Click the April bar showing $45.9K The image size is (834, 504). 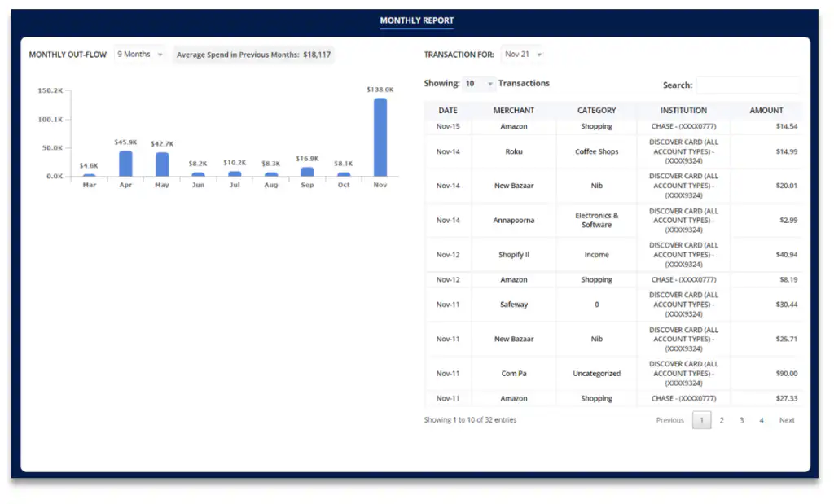(125, 164)
